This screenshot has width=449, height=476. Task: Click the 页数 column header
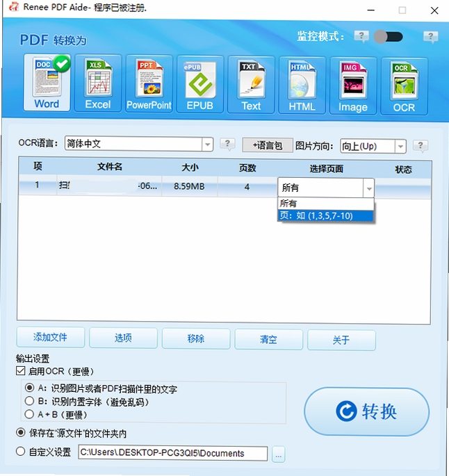tap(247, 168)
